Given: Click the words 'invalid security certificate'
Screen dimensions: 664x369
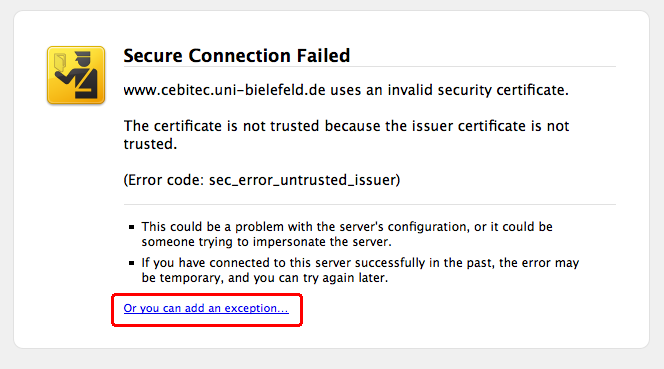Looking at the screenshot, I should [x=477, y=90].
